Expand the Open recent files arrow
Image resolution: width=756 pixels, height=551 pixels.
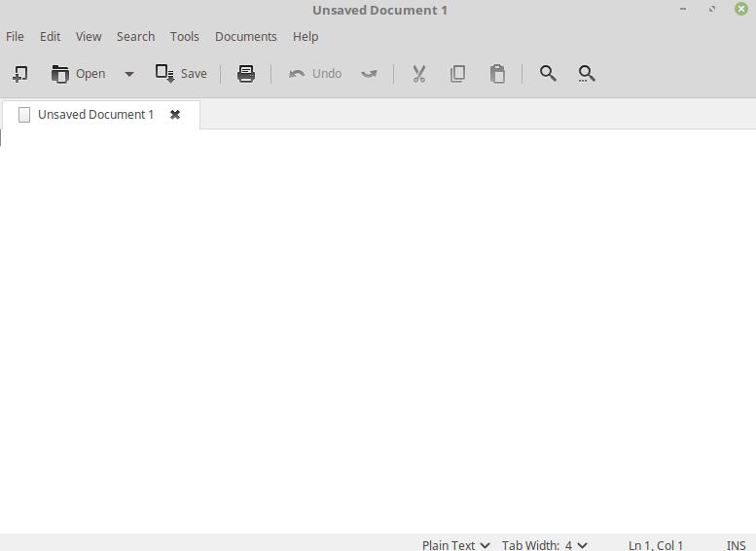pyautogui.click(x=128, y=74)
